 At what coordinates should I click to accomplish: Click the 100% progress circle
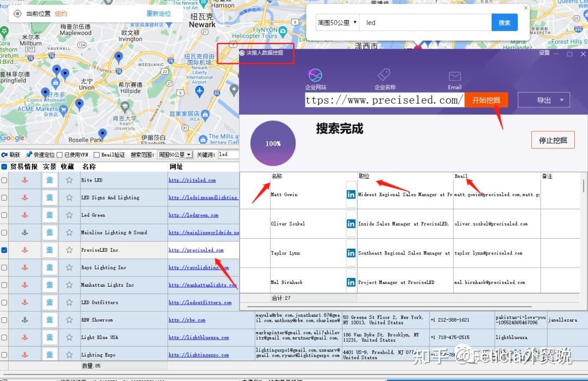tap(273, 143)
